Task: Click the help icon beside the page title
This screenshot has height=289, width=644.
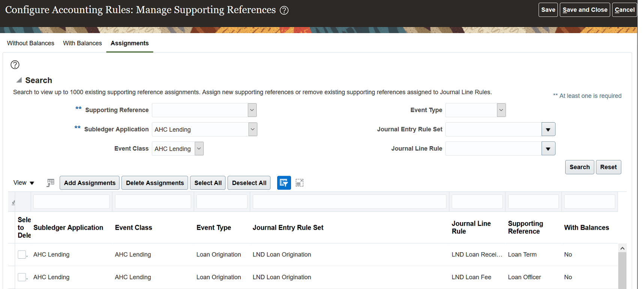Action: pyautogui.click(x=284, y=10)
